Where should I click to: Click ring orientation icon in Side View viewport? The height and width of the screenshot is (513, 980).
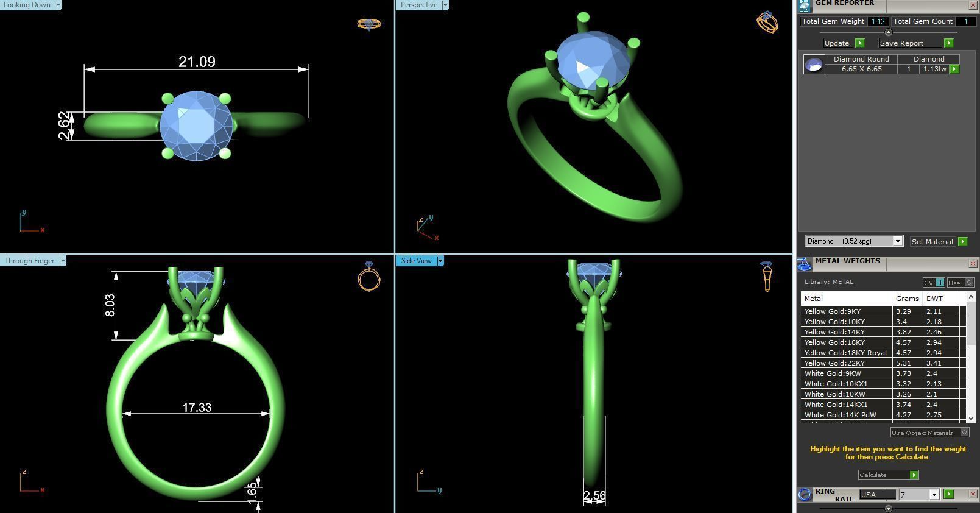pyautogui.click(x=767, y=277)
